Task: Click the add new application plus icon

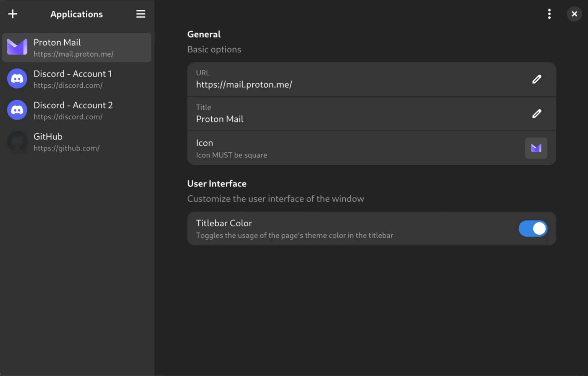Action: point(13,14)
